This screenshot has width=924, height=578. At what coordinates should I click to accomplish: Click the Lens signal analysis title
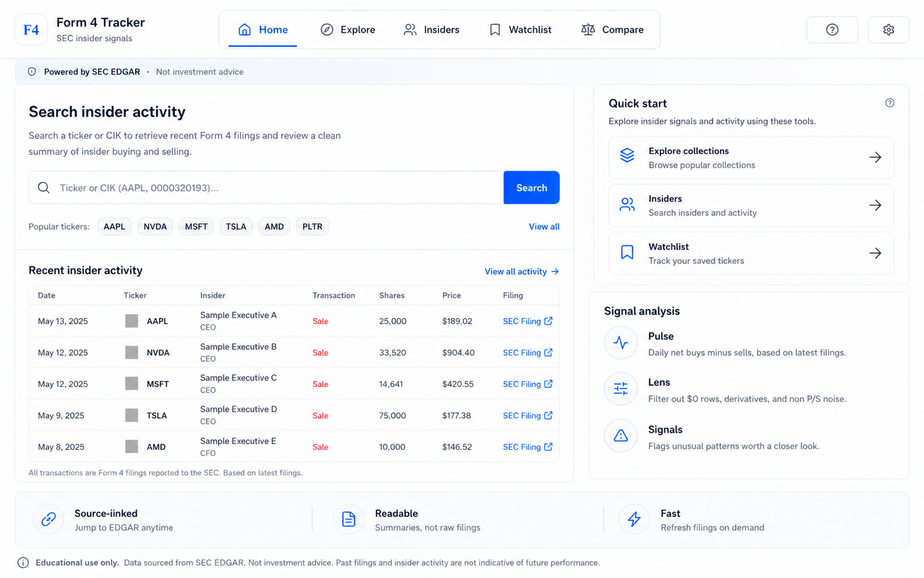659,382
